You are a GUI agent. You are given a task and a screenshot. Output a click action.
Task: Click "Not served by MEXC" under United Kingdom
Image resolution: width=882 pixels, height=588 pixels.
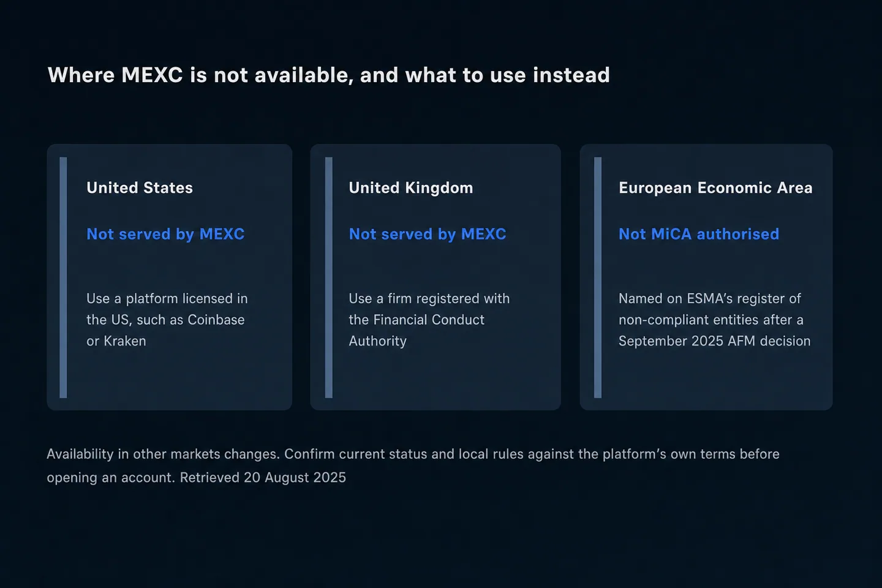point(428,235)
